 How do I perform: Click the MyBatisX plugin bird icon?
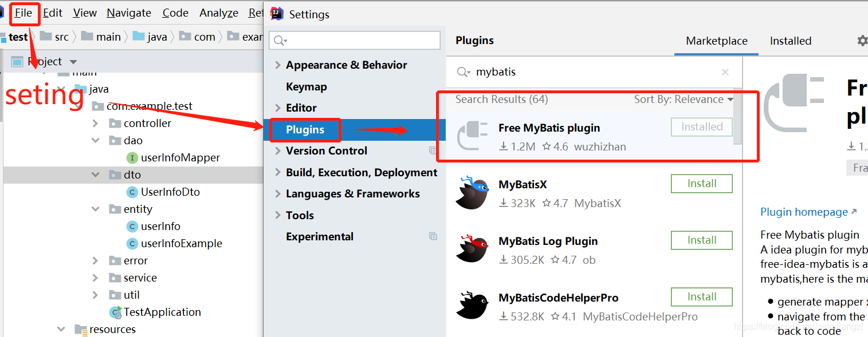pos(472,193)
